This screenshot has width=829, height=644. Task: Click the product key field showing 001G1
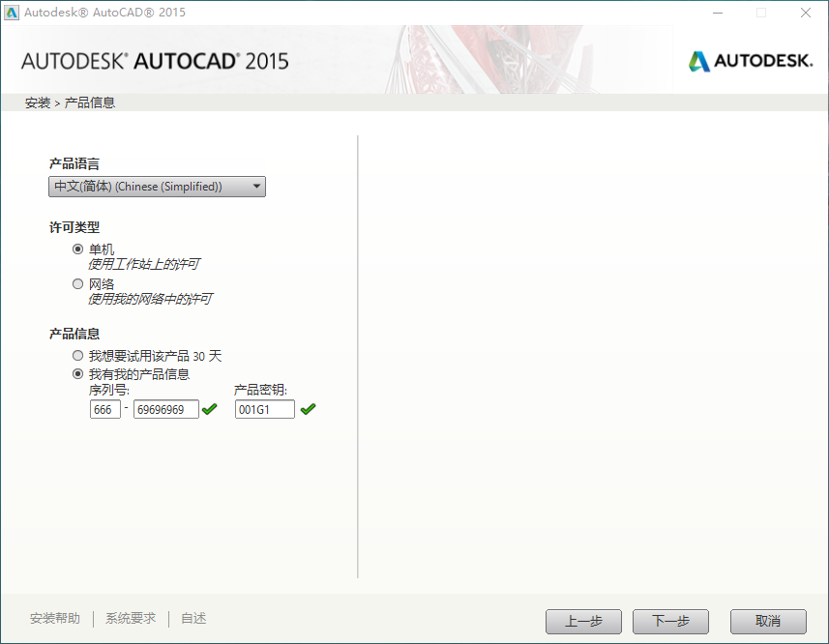[x=265, y=409]
